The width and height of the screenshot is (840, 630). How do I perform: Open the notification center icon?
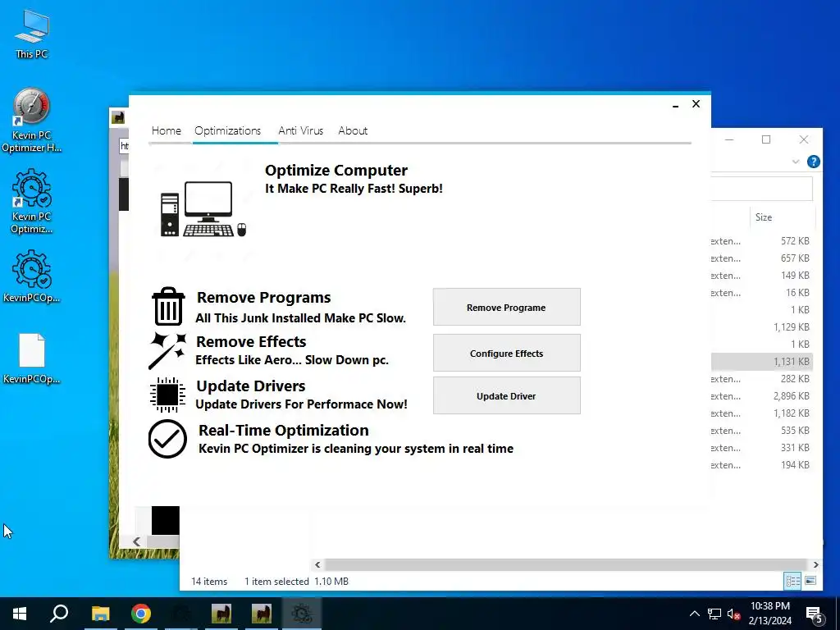pos(815,614)
